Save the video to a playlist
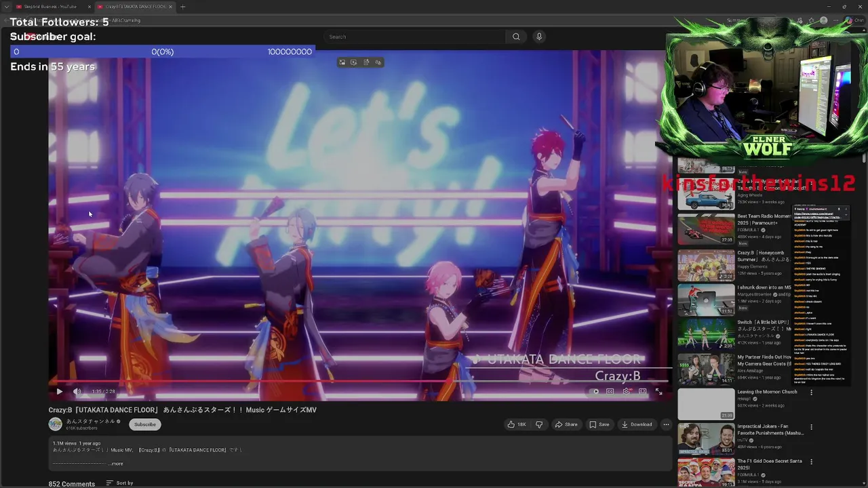The image size is (868, 488). coord(599,424)
